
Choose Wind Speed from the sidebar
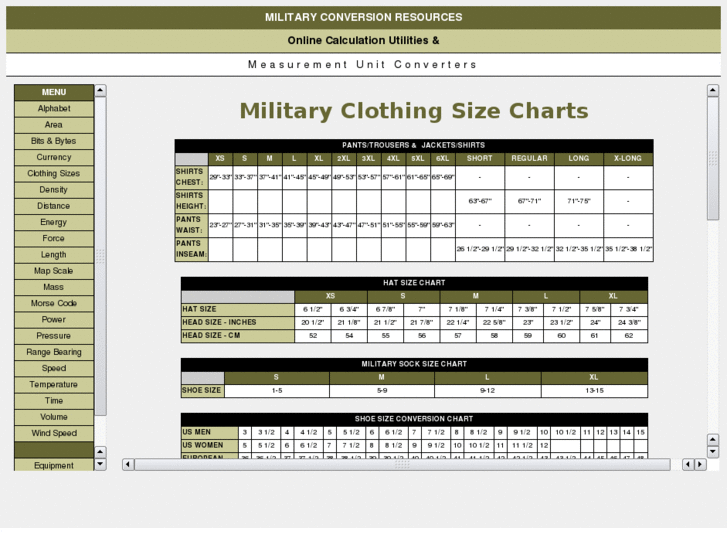coord(54,434)
